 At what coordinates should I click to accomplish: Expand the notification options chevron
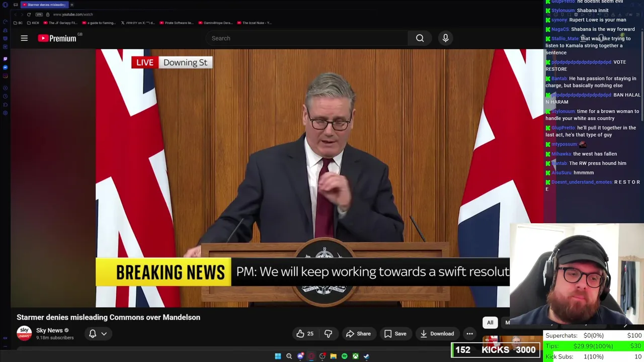104,334
